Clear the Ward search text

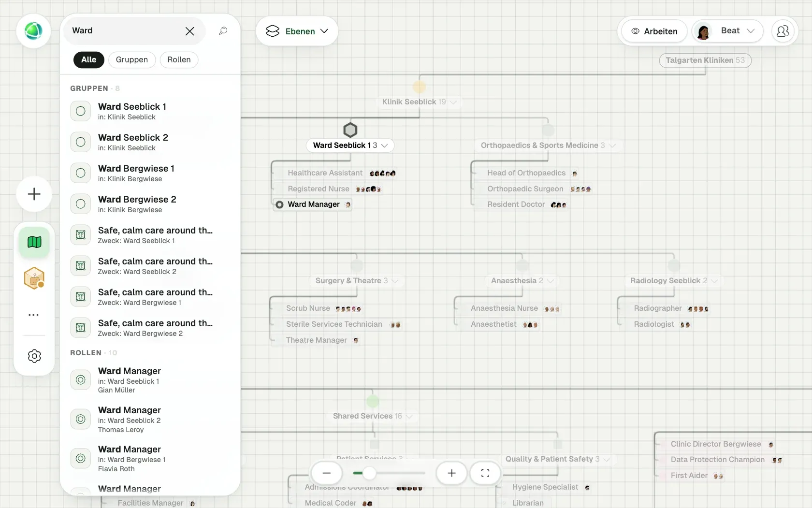189,31
